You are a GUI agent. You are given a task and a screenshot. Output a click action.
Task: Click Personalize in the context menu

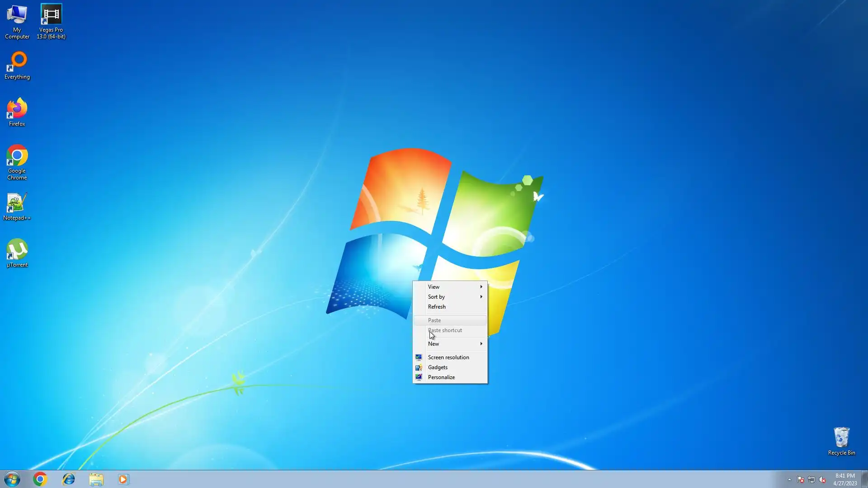click(x=441, y=377)
